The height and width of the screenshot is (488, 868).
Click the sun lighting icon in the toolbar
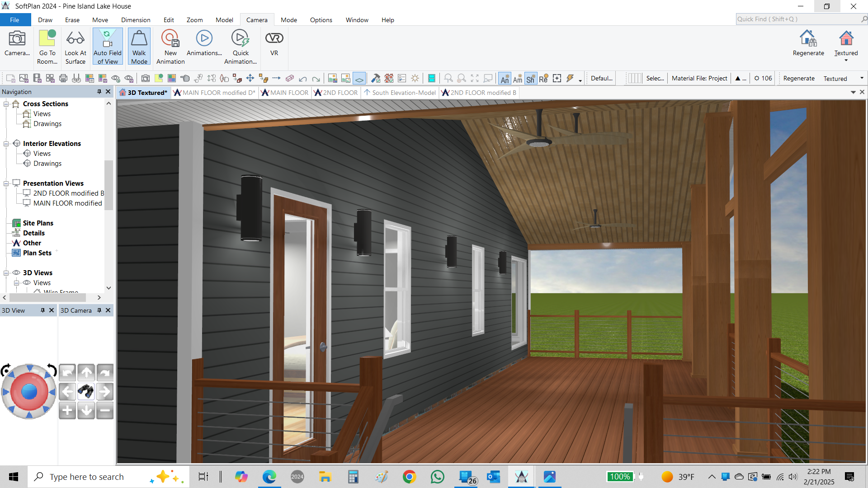(x=415, y=79)
